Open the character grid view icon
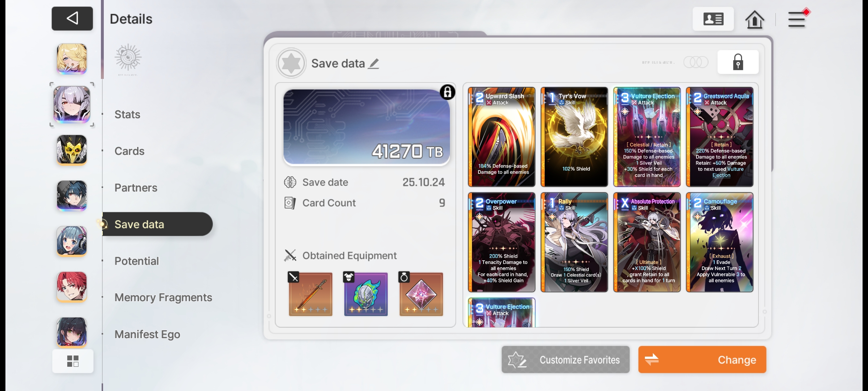Viewport: 868px width, 391px height. click(x=73, y=361)
